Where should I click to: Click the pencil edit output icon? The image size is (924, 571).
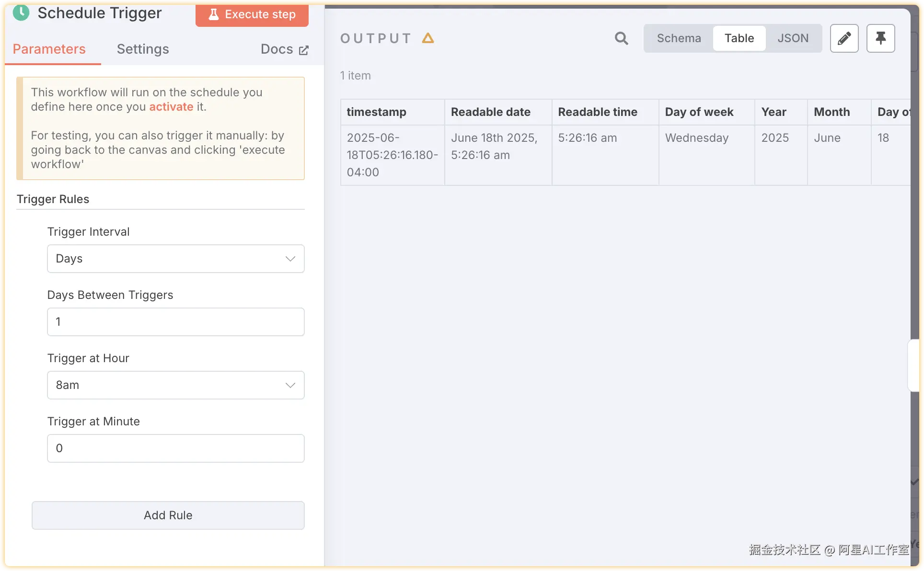[844, 38]
